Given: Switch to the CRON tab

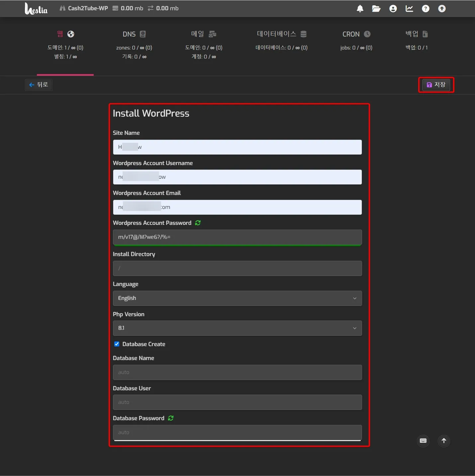Looking at the screenshot, I should coord(356,42).
